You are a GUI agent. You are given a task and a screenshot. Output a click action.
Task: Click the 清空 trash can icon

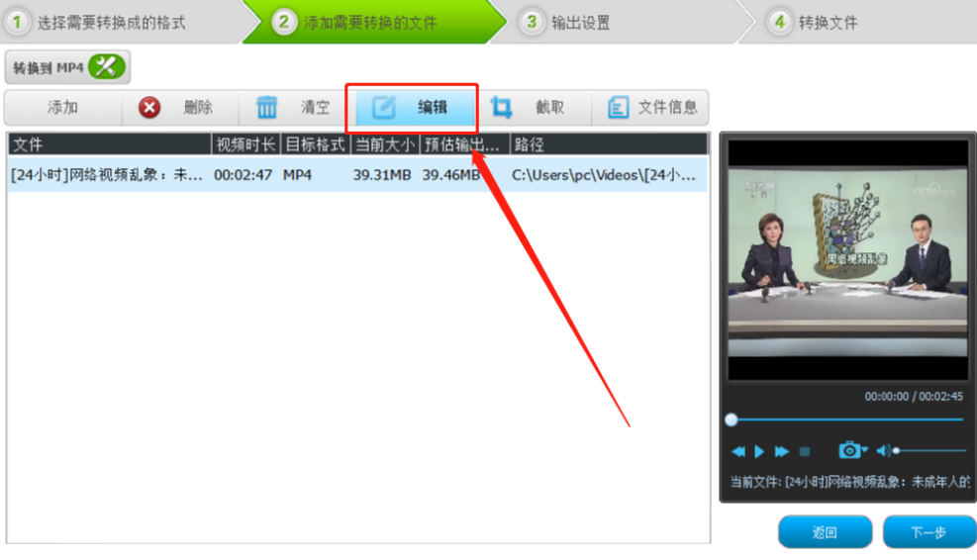[266, 107]
